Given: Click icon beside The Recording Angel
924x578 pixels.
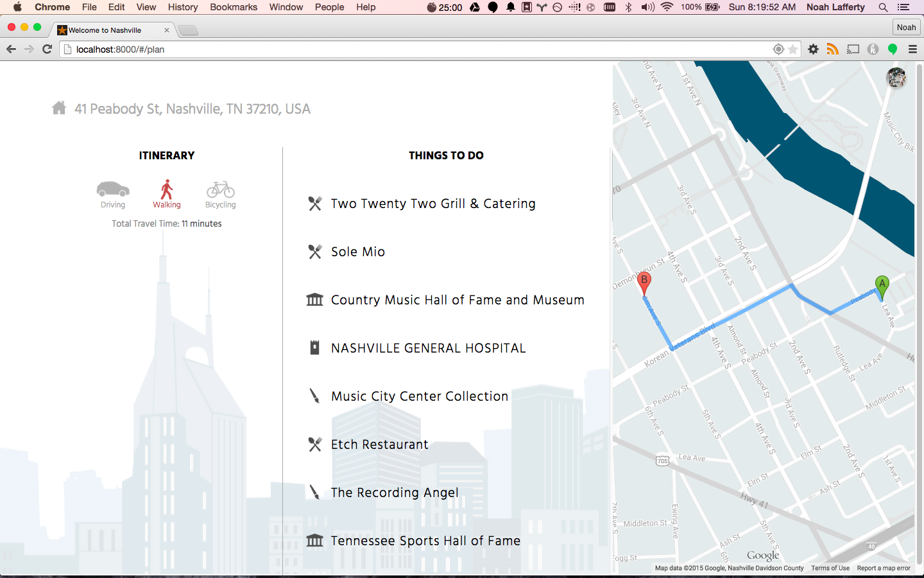Looking at the screenshot, I should coord(314,493).
